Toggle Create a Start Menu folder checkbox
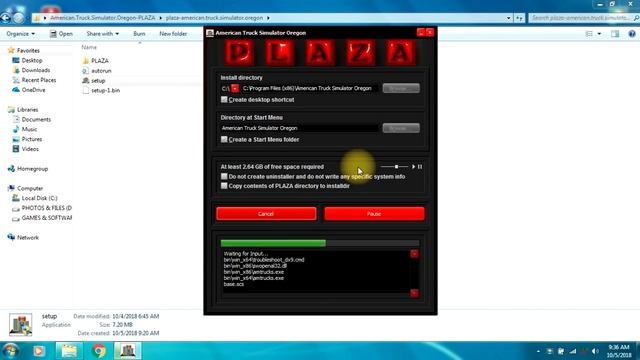 tap(224, 140)
